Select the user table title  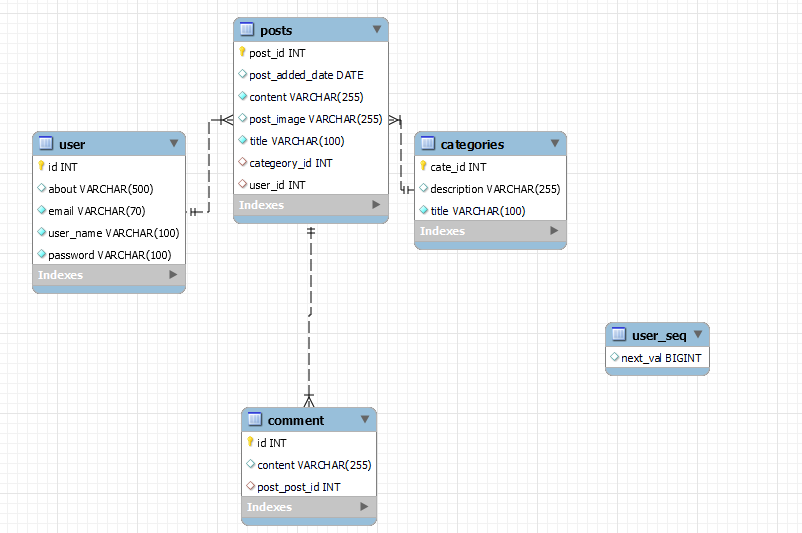tap(72, 145)
